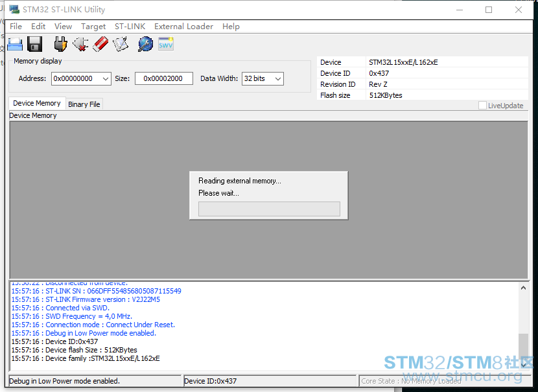Image resolution: width=538 pixels, height=392 pixels.
Task: Click log line Debug in Low Power mode enabled
Action: click(x=84, y=333)
